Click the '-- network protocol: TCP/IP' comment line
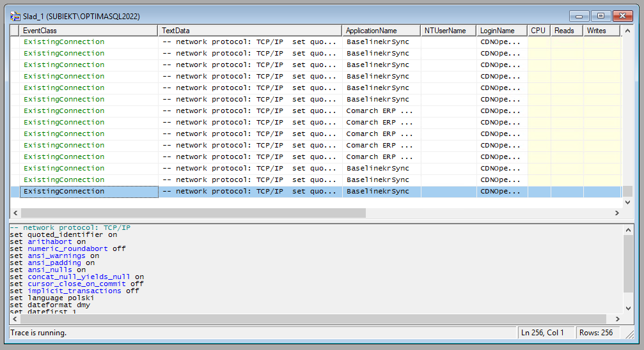The image size is (644, 350). [x=70, y=228]
